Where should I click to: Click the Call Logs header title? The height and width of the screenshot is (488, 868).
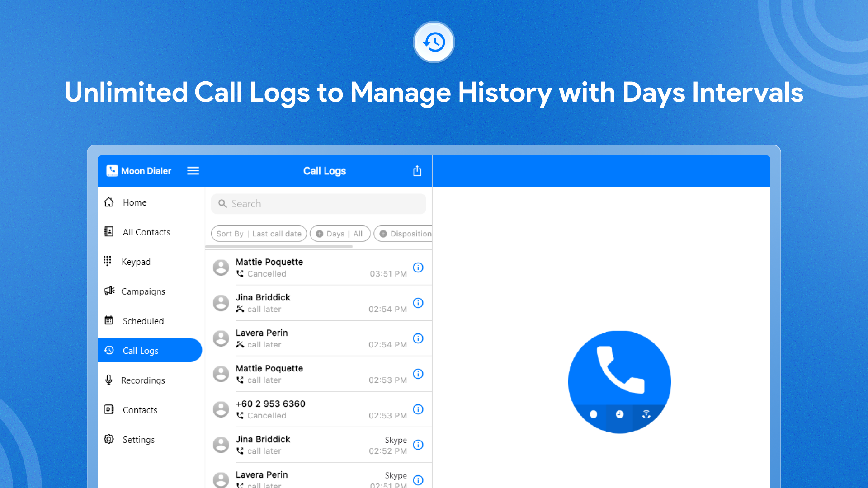pos(325,171)
